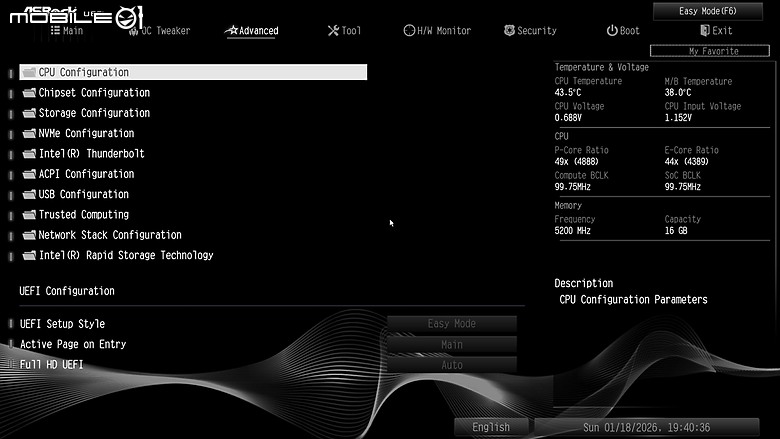Click the Network Stack Configuration folder icon
Screen dimensions: 780x439
click(29, 235)
